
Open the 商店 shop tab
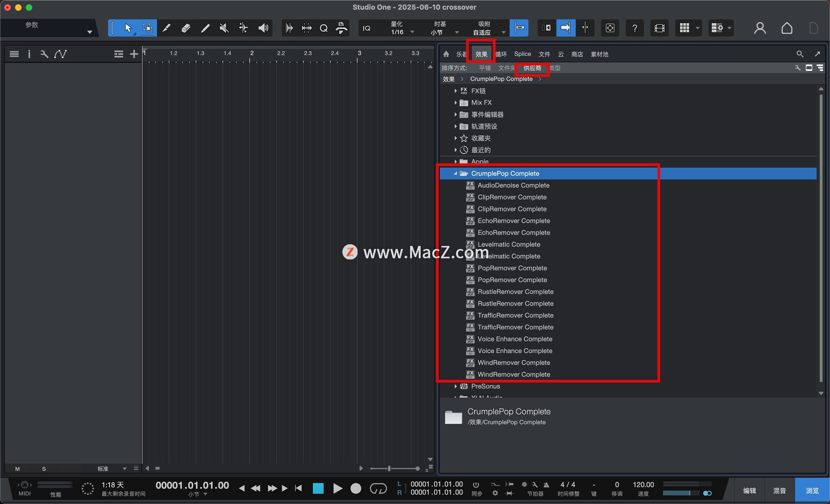coord(577,54)
